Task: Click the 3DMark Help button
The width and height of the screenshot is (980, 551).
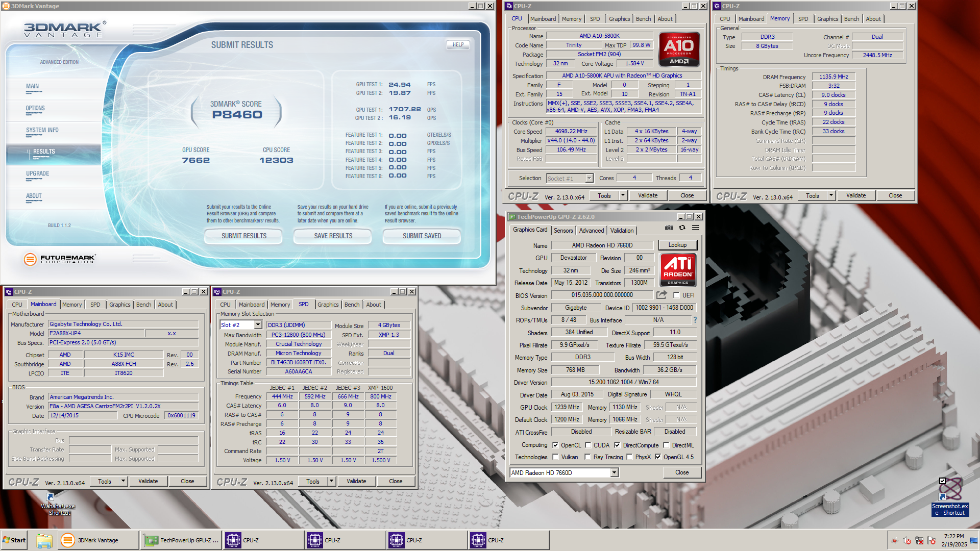Action: pos(458,44)
